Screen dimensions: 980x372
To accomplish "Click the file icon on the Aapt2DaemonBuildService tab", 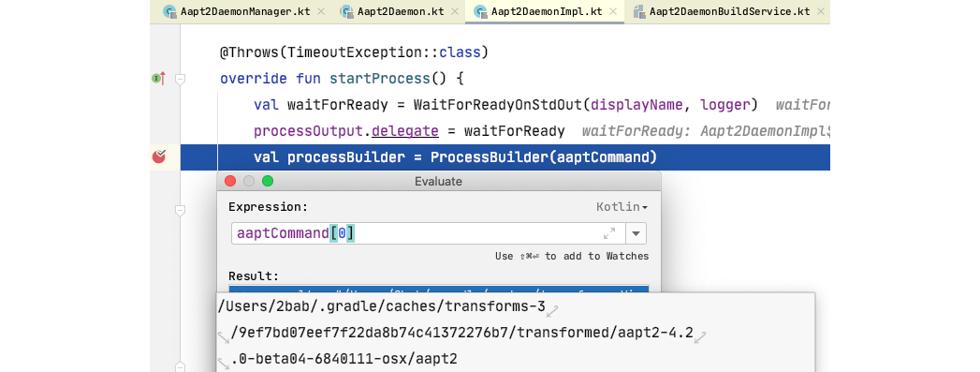I will point(639,11).
